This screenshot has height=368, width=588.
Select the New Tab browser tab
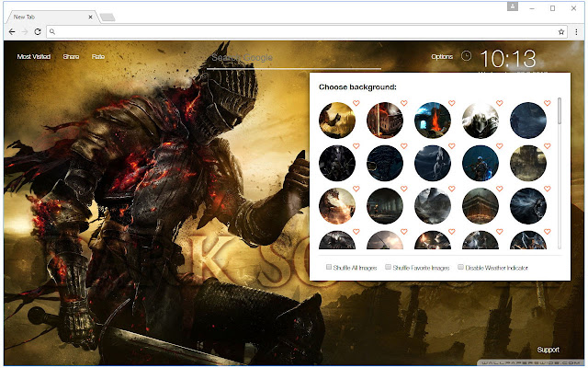coord(51,17)
